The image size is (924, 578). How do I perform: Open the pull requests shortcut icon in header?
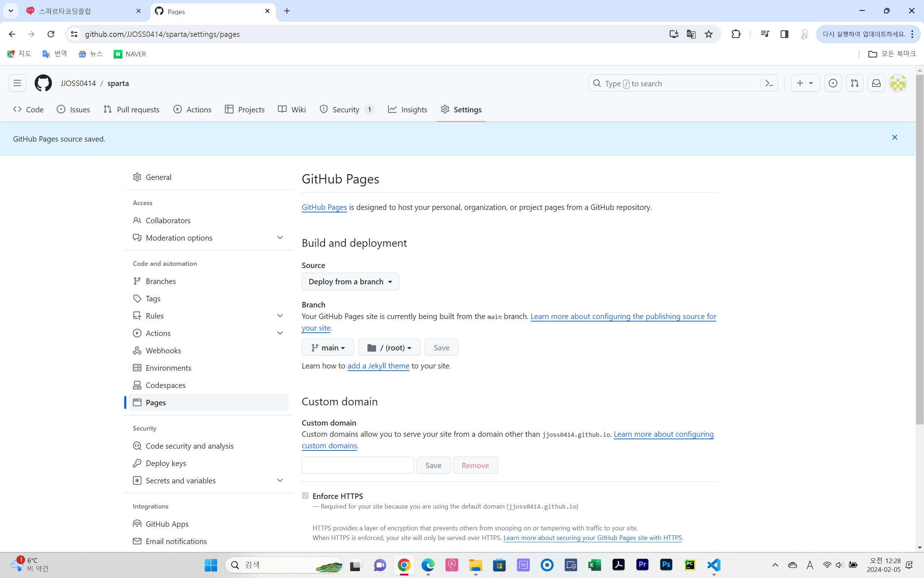[854, 83]
